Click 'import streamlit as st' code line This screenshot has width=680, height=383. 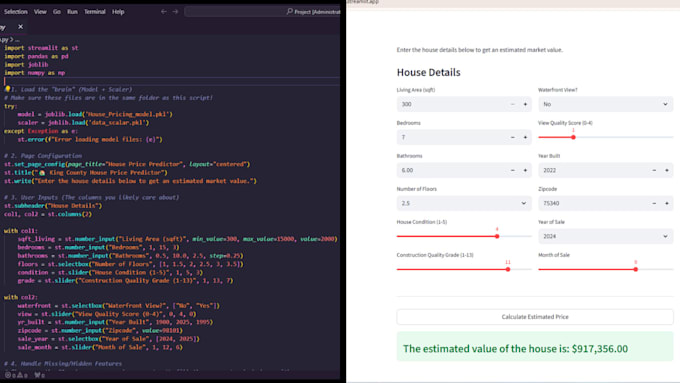[x=41, y=48]
